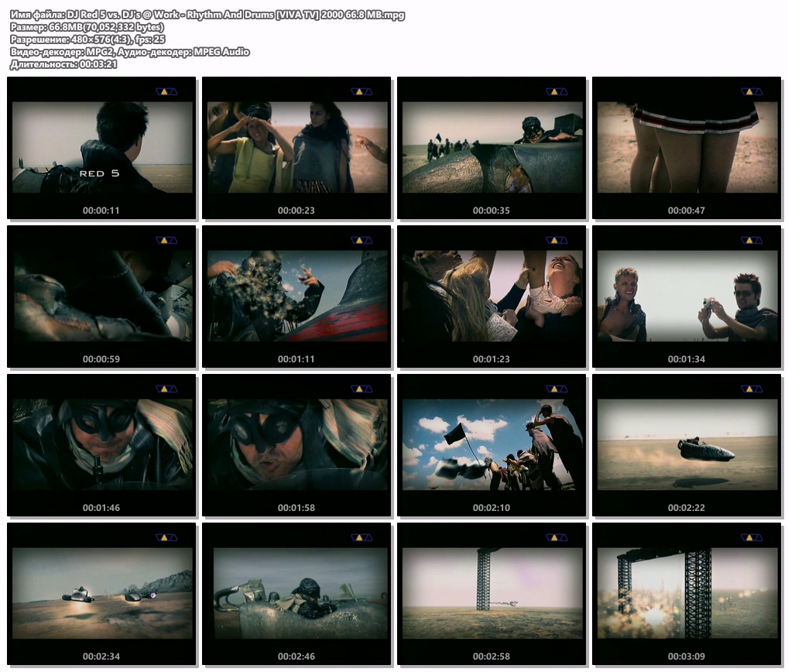Click the thumbnail at timestamp 00:00:47
Image resolution: width=788 pixels, height=672 pixels.
tap(687, 148)
